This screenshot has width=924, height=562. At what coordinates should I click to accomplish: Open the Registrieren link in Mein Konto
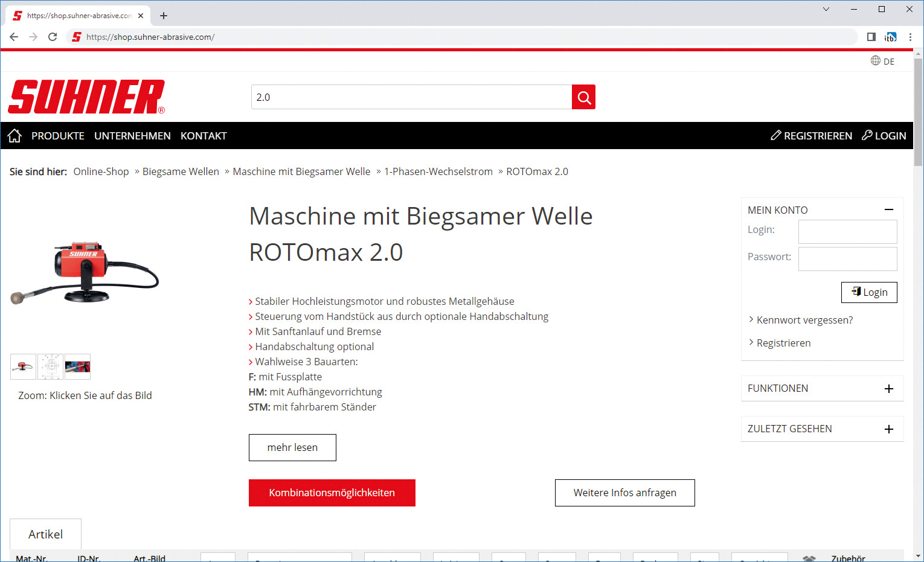pos(783,343)
